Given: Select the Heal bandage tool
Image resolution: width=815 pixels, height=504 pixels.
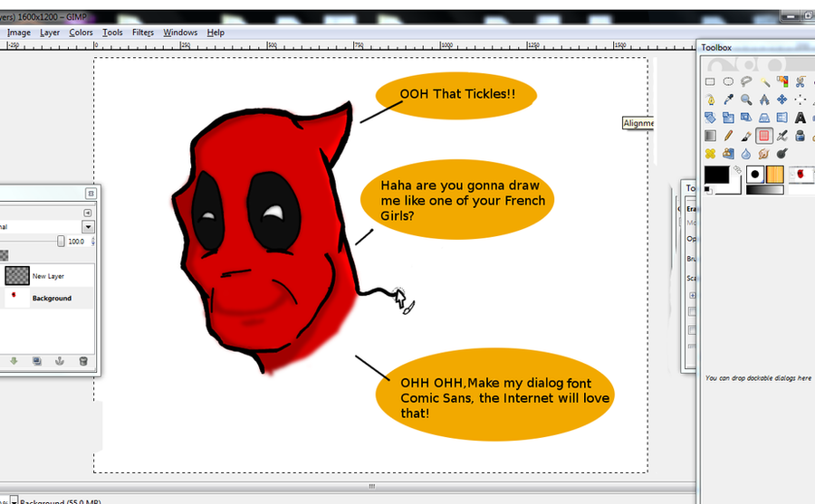Looking at the screenshot, I should coord(710,154).
